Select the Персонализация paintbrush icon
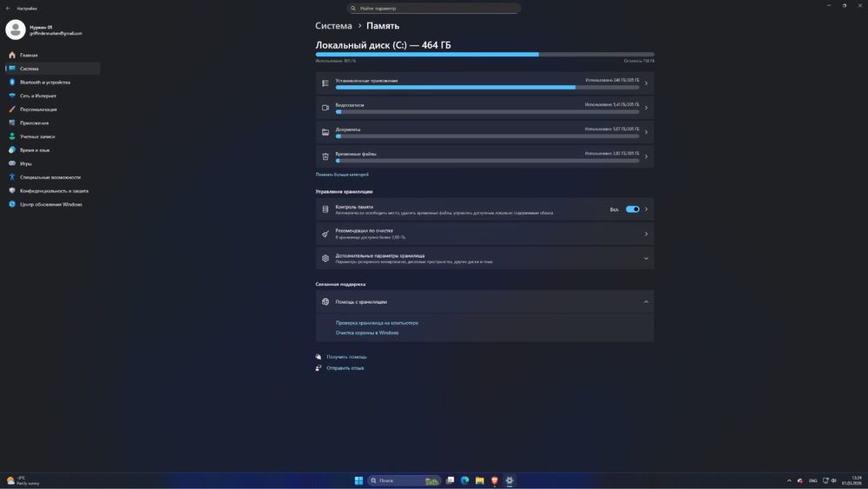Viewport: 868px width, 489px height. click(x=12, y=109)
